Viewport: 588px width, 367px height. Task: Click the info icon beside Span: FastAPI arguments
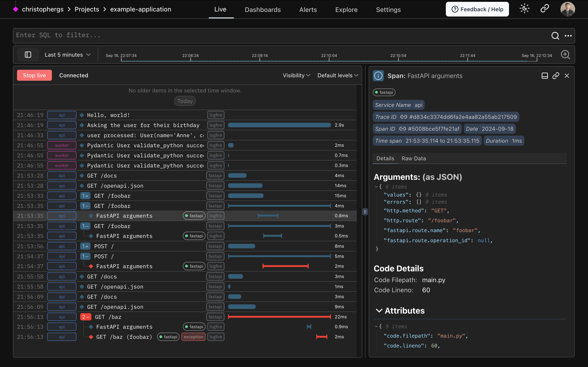(378, 75)
